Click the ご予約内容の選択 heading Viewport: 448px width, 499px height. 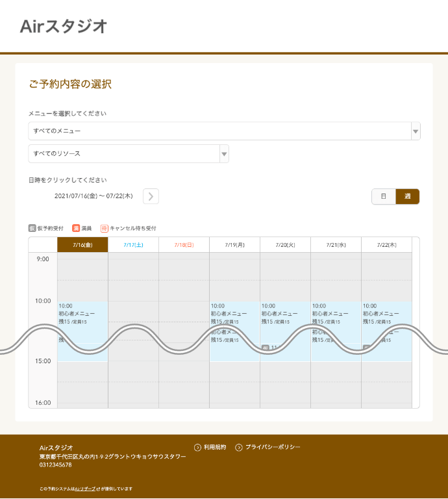click(70, 84)
